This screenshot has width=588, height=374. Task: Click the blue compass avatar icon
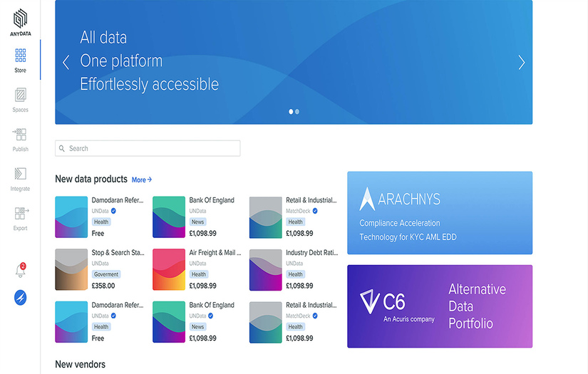20,298
